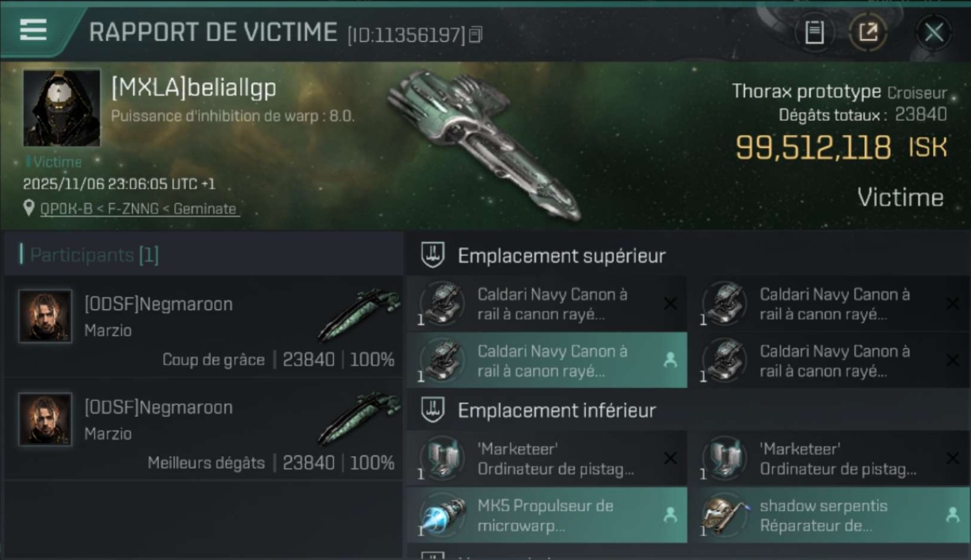Select the MK5 Propulseur de microwarp module

click(547, 515)
